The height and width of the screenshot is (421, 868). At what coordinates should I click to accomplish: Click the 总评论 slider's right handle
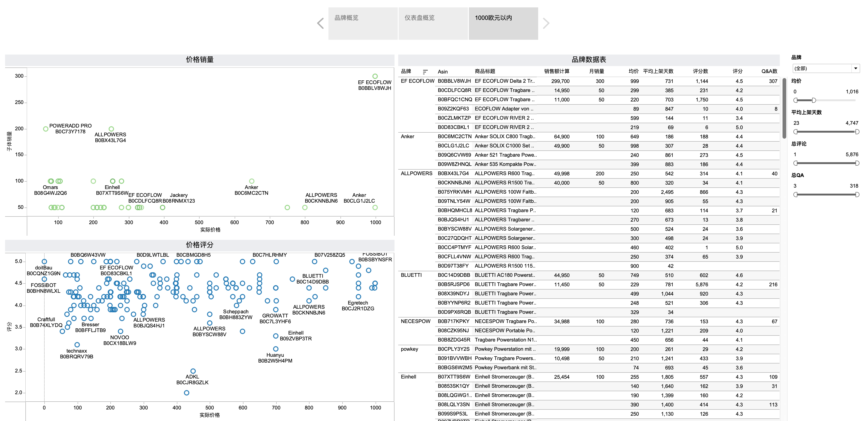tap(857, 163)
